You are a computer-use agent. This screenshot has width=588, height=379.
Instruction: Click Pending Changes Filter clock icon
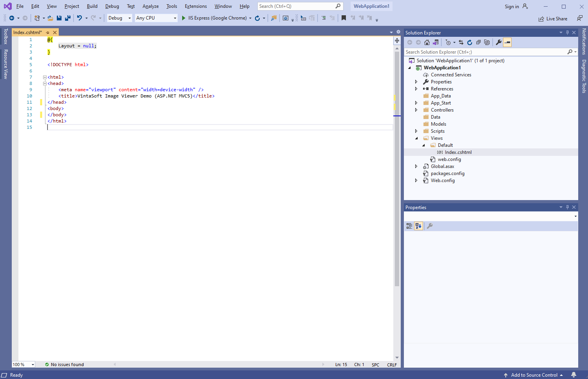click(448, 42)
